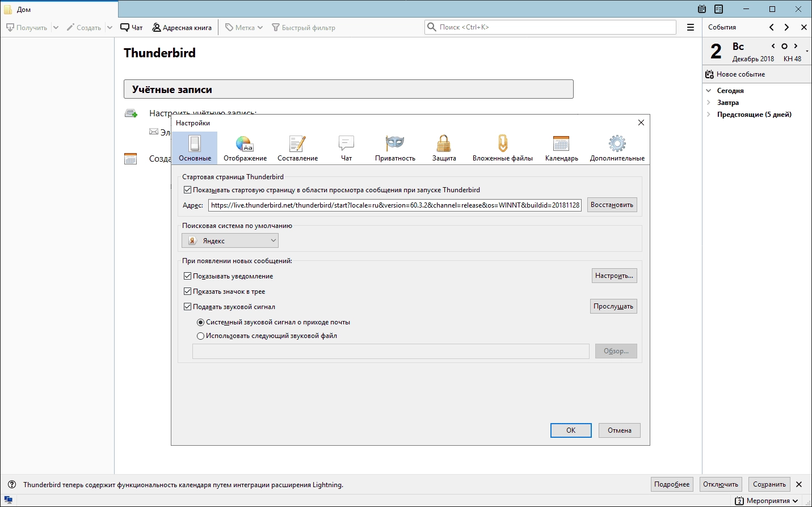Select the Дом folder tab
This screenshot has height=507, width=812.
tap(59, 9)
